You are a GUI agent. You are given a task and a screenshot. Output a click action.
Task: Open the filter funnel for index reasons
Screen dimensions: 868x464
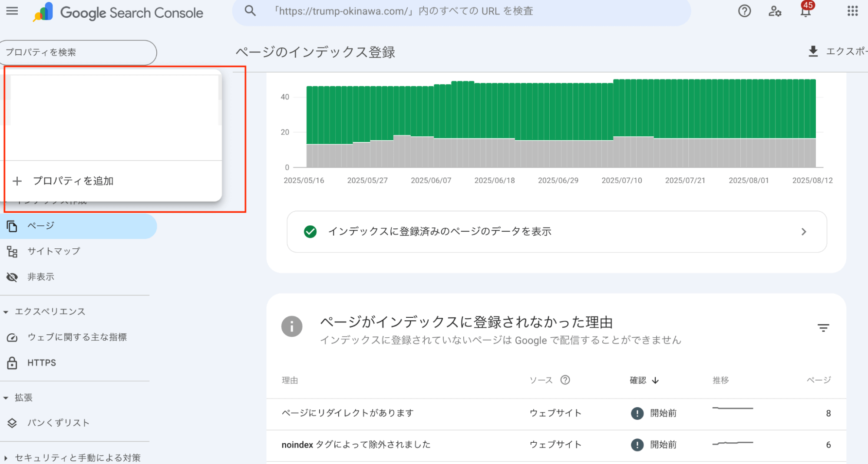[823, 328]
